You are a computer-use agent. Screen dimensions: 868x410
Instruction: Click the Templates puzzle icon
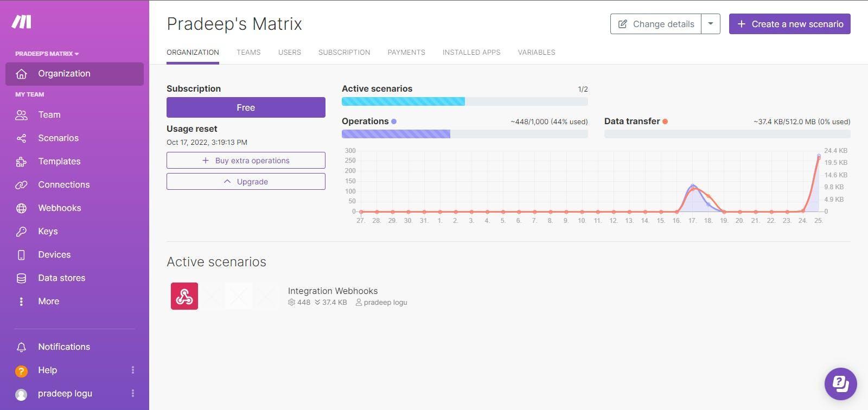[x=21, y=162]
